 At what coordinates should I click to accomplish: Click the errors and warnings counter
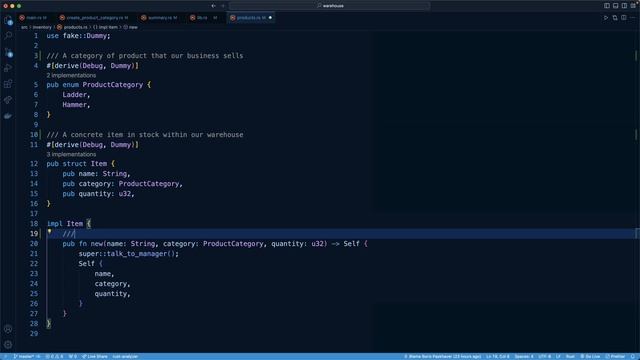[x=54, y=356]
